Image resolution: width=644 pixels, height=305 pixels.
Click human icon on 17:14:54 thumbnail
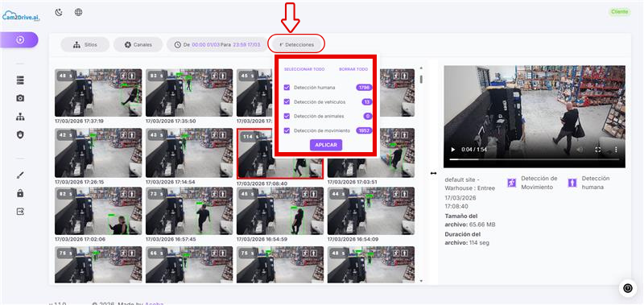[x=222, y=135]
